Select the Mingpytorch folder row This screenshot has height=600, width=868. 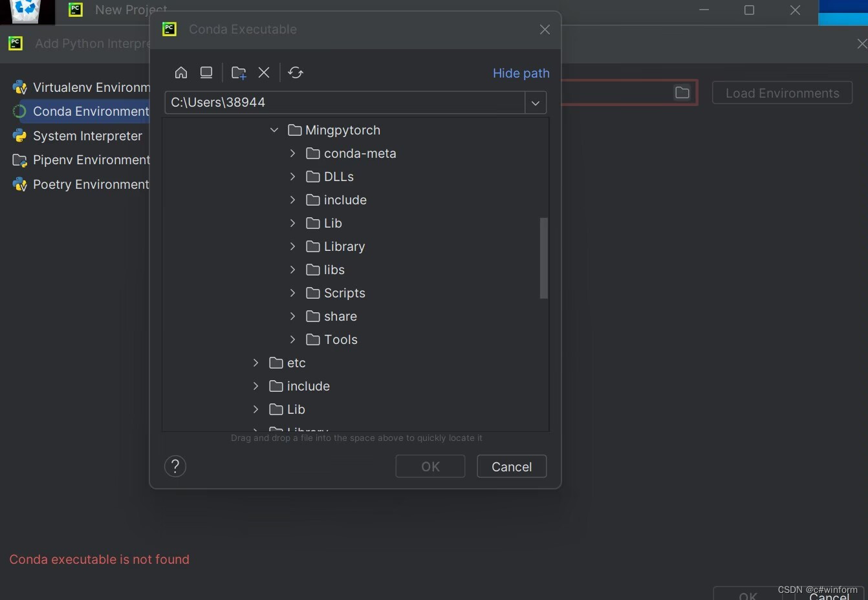(334, 130)
